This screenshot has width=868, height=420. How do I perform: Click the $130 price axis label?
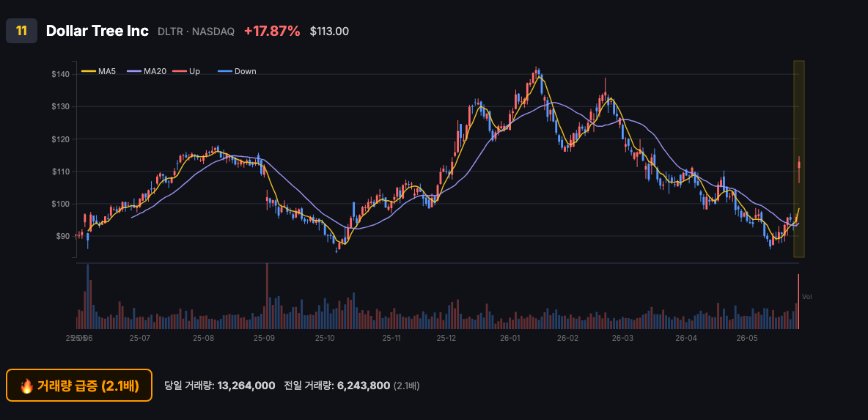pos(59,106)
